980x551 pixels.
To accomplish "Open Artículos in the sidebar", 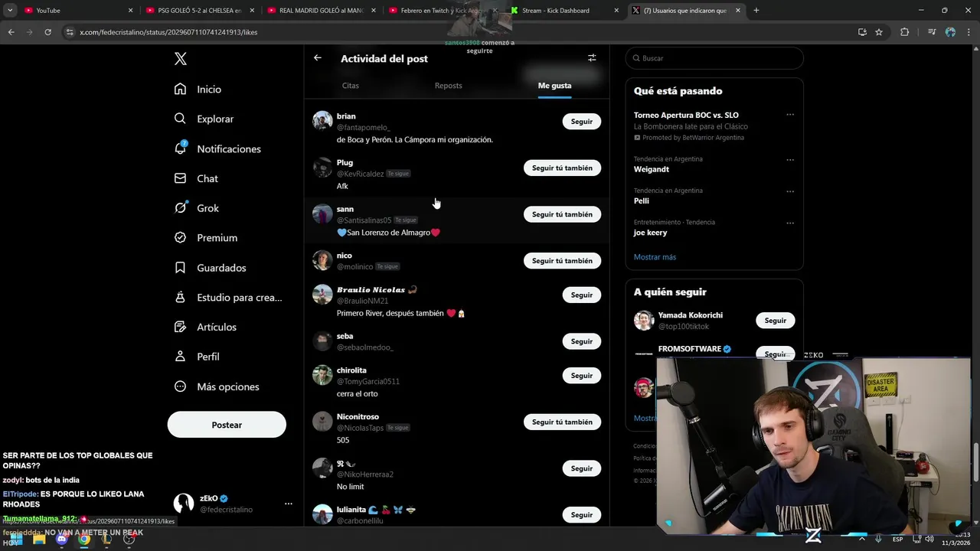I will pos(205,327).
